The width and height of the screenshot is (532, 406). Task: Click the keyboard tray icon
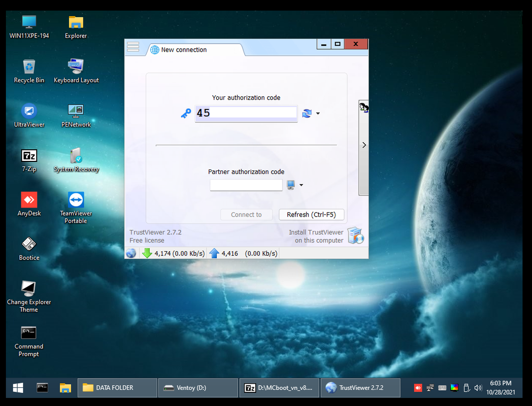(442, 388)
